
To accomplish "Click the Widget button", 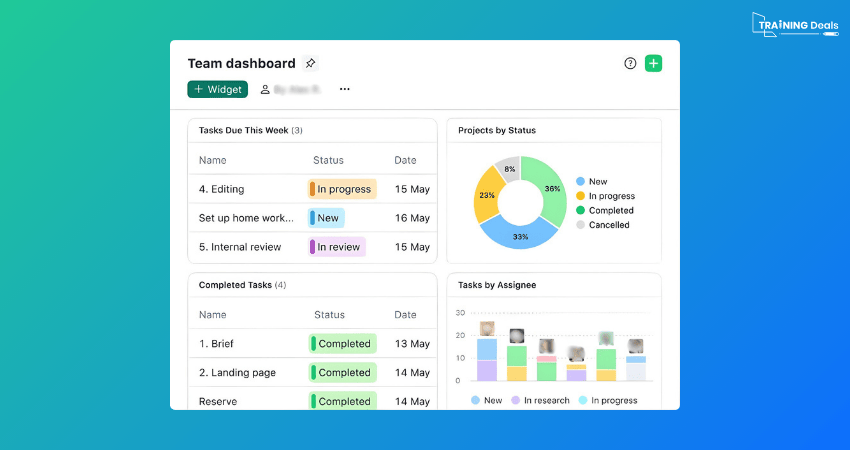I will click(x=217, y=89).
